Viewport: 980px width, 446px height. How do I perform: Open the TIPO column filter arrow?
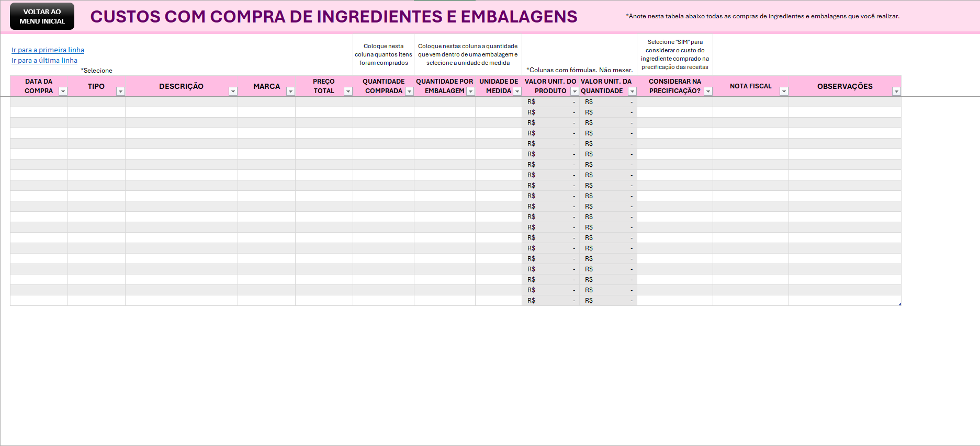[120, 92]
